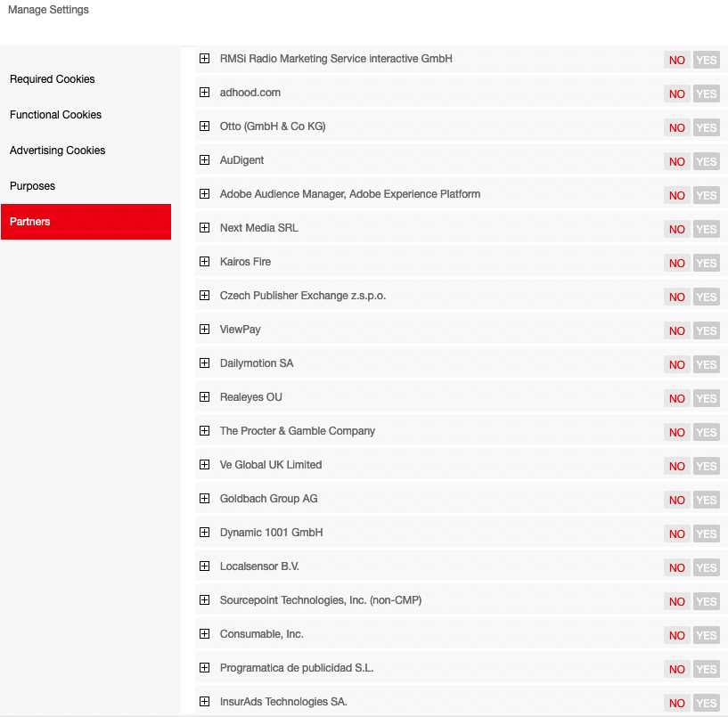The width and height of the screenshot is (728, 717).
Task: Expand the adhood.com partner entry
Action: click(x=204, y=93)
